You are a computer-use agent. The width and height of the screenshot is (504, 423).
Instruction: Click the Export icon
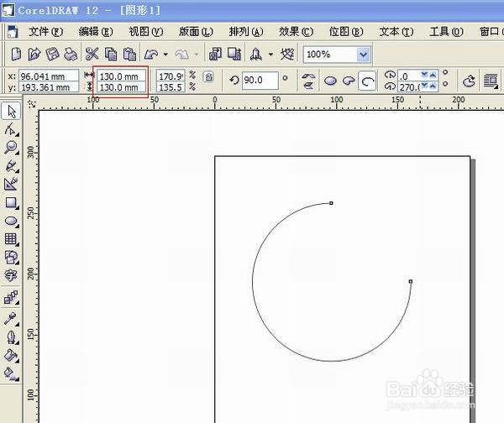point(234,54)
